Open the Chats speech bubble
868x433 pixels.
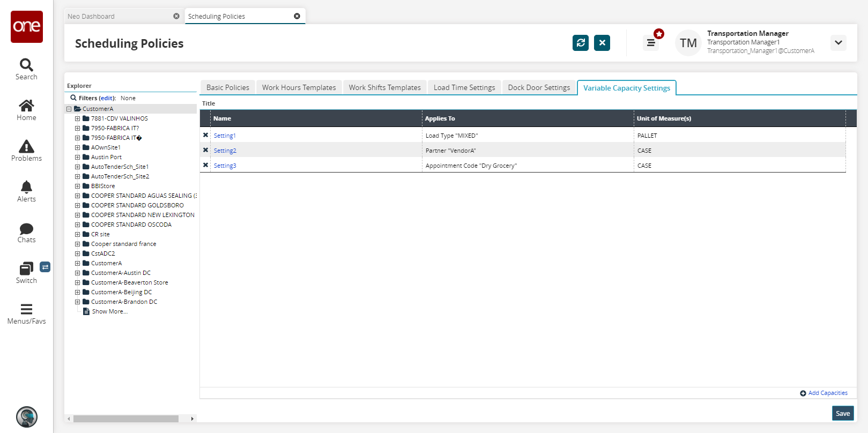point(26,229)
